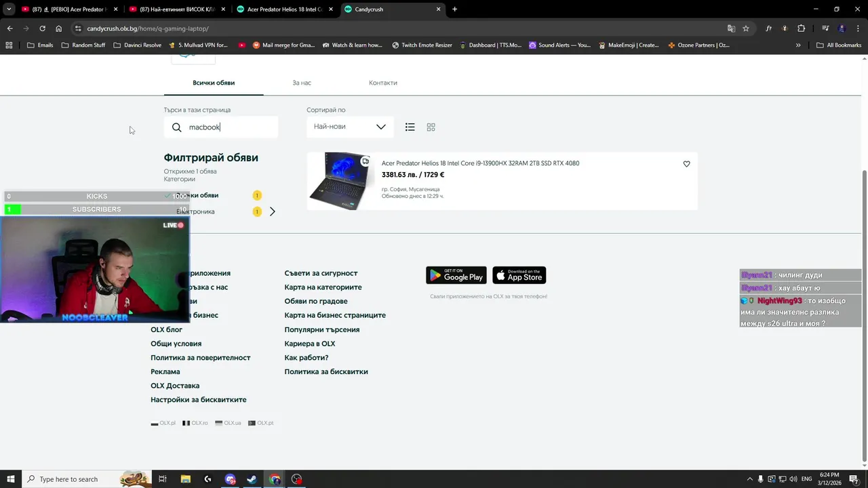The image size is (868, 488).
Task: Click the browser back arrow
Action: click(9, 28)
